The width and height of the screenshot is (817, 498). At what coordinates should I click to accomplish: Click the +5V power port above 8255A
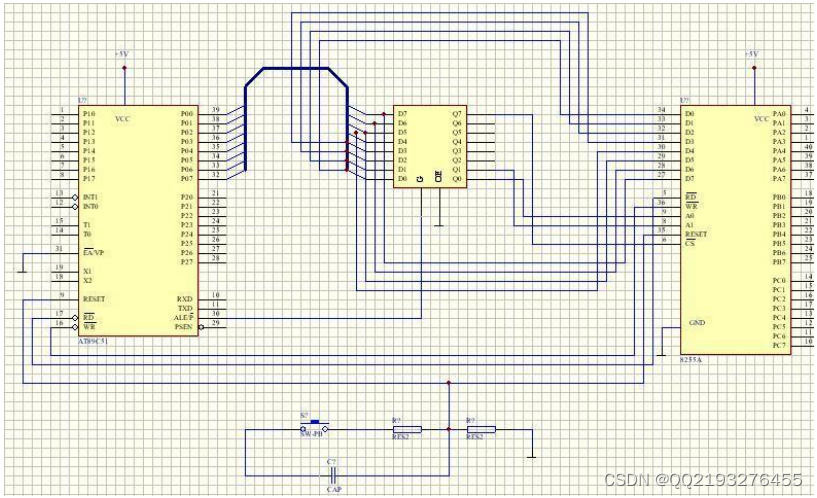pyautogui.click(x=754, y=68)
